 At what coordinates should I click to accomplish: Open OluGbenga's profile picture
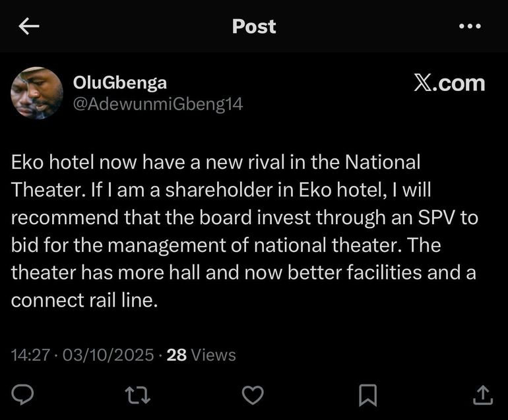pyautogui.click(x=37, y=93)
